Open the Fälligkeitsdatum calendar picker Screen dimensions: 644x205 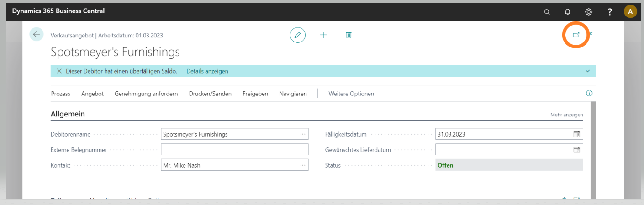point(577,134)
